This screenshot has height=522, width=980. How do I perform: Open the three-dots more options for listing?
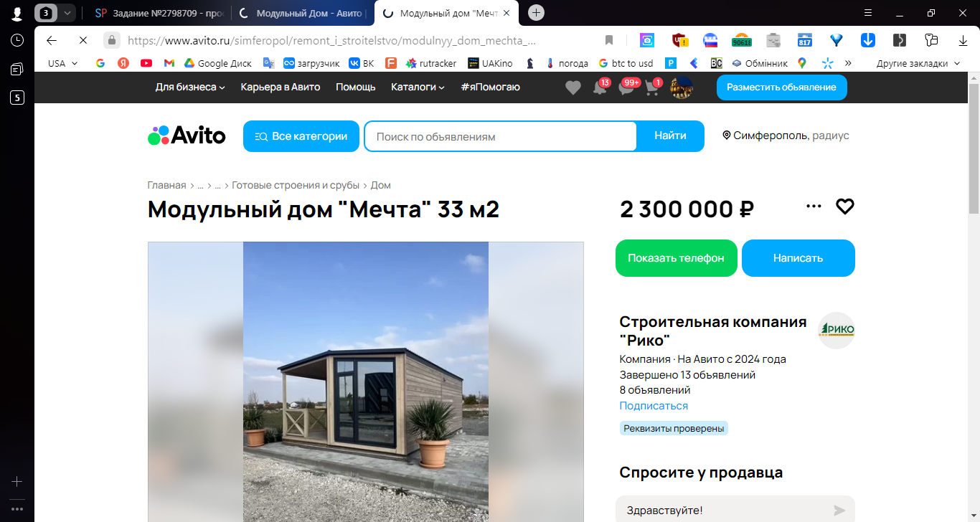click(814, 207)
